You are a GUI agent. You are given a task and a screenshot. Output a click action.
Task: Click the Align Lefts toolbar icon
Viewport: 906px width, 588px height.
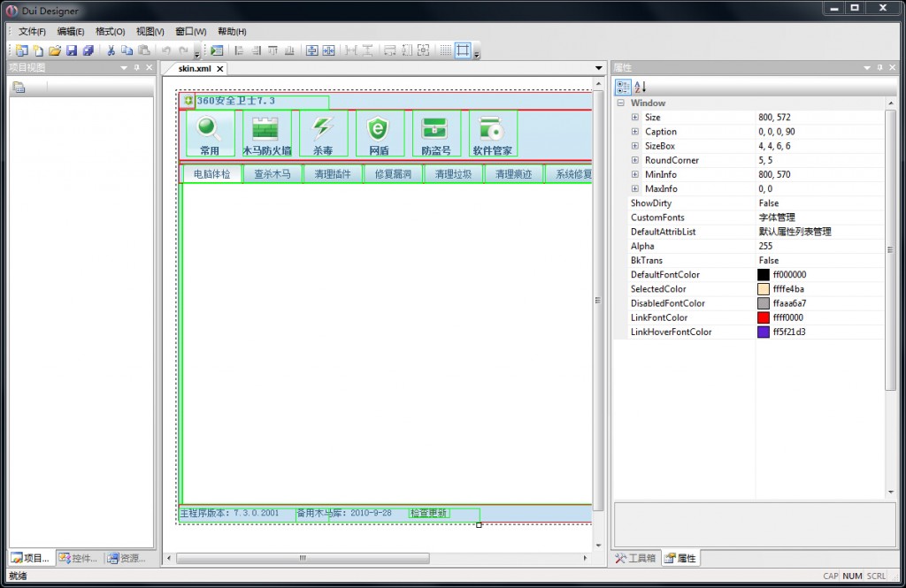pos(239,50)
